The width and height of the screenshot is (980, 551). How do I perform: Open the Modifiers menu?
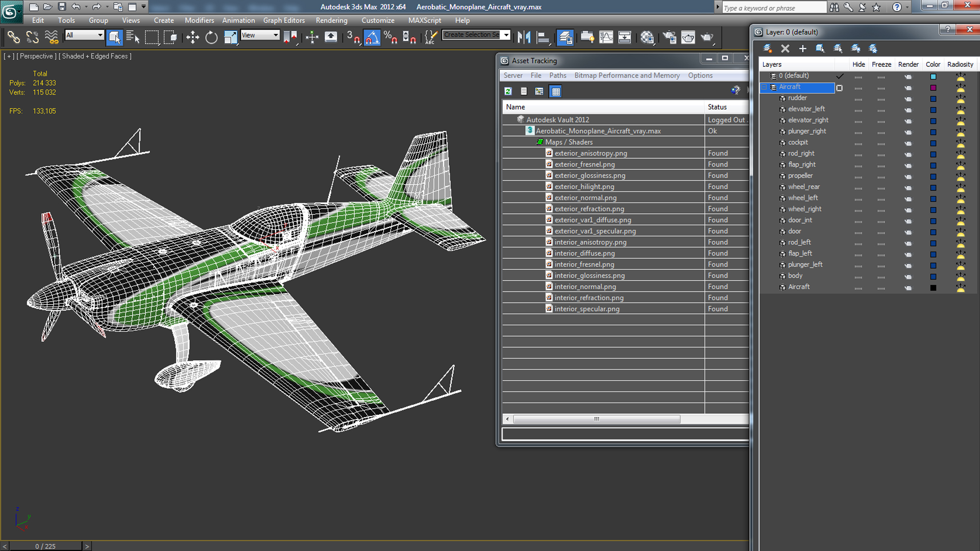(199, 20)
